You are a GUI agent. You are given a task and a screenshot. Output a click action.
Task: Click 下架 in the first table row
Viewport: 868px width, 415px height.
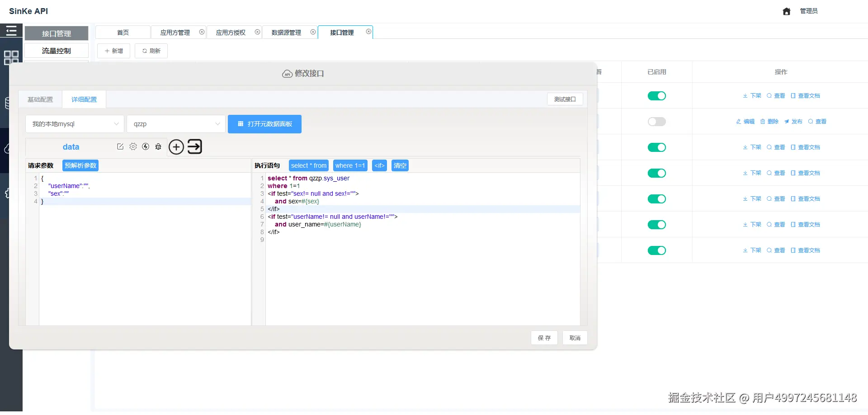pyautogui.click(x=752, y=96)
